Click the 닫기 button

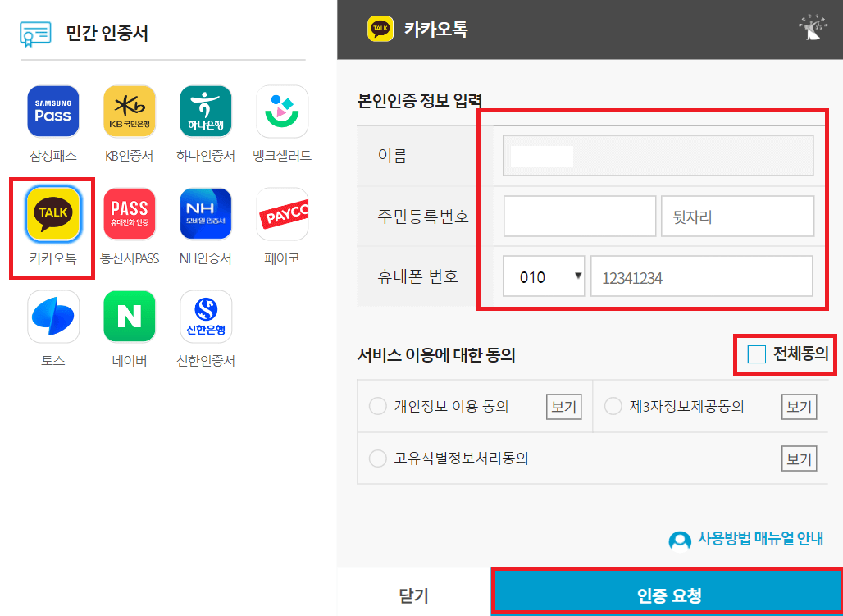[x=413, y=595]
